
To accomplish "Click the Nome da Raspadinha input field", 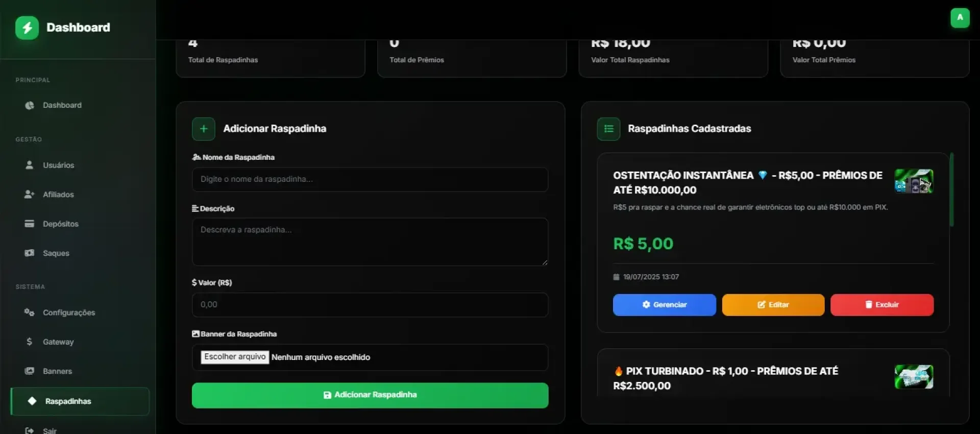I will point(370,179).
